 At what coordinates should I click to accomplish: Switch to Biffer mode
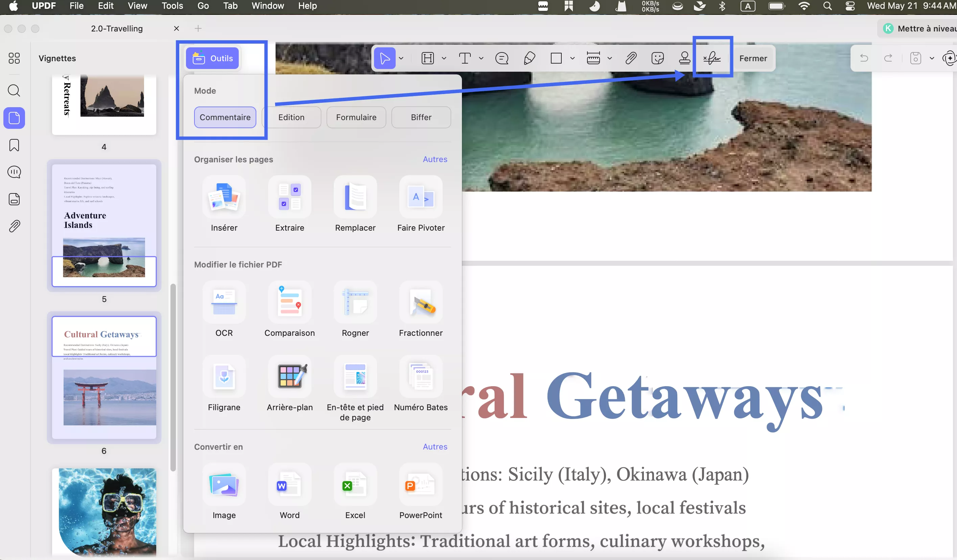pyautogui.click(x=421, y=117)
